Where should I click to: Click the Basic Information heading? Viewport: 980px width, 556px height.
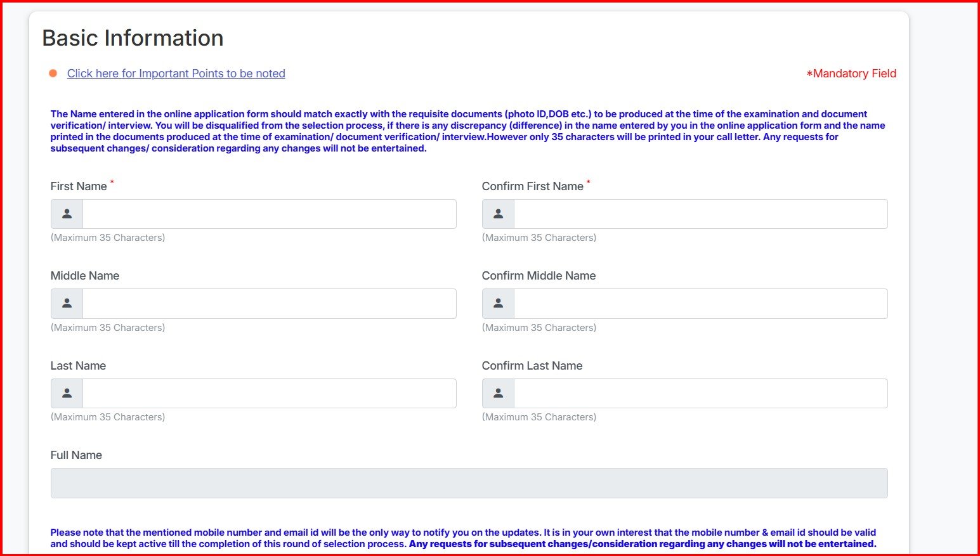pyautogui.click(x=133, y=38)
